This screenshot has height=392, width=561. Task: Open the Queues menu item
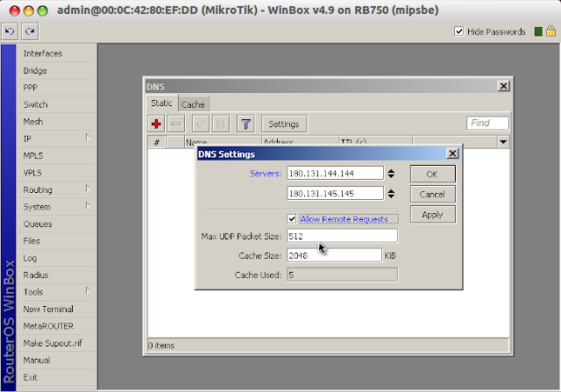point(56,224)
